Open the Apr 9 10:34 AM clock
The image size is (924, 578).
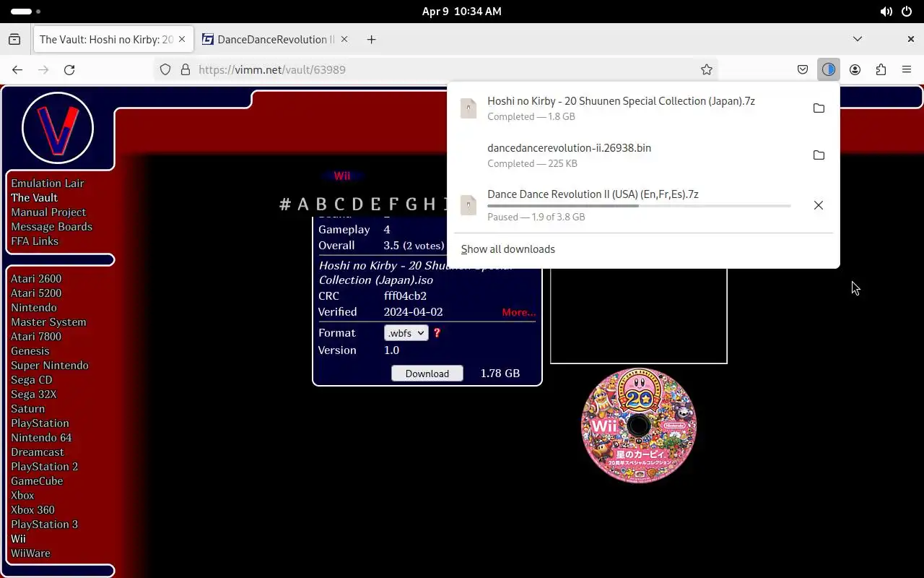[x=462, y=12]
